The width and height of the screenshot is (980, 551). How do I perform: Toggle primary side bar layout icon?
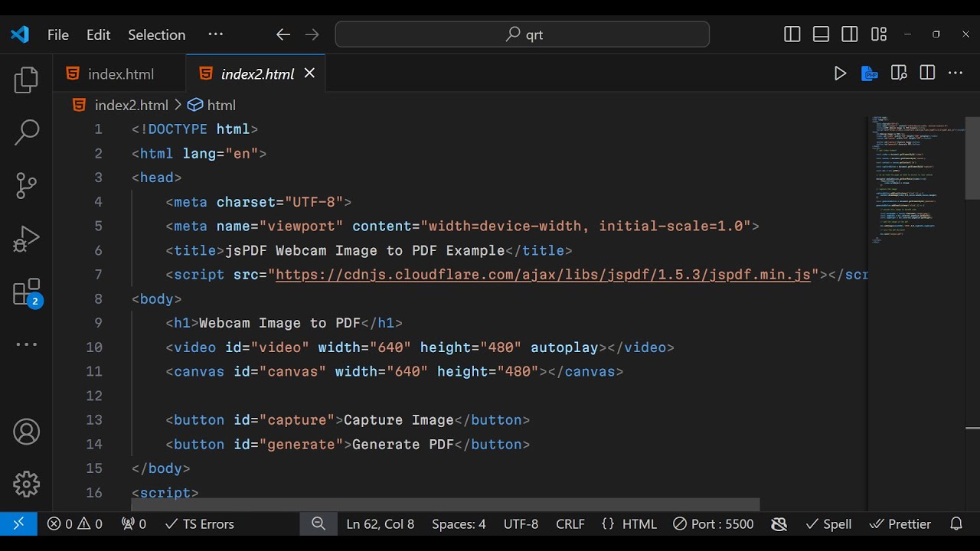[x=792, y=34]
